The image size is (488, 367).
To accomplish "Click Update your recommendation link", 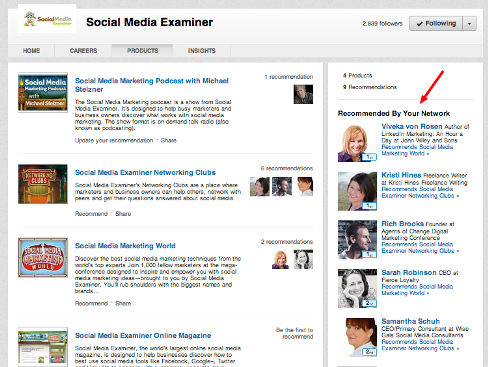I will 114,140.
